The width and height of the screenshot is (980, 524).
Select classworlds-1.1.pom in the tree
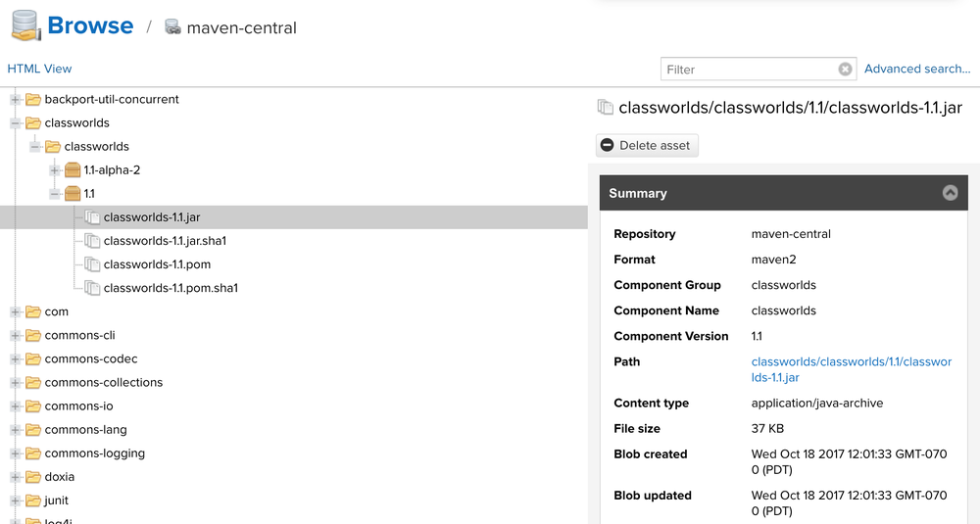coord(157,264)
